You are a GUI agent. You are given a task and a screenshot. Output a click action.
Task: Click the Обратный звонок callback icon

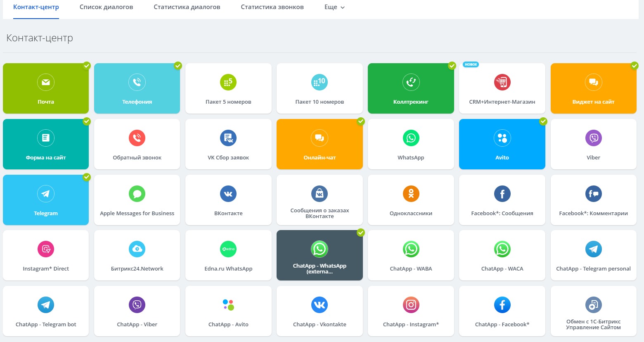[x=137, y=138]
